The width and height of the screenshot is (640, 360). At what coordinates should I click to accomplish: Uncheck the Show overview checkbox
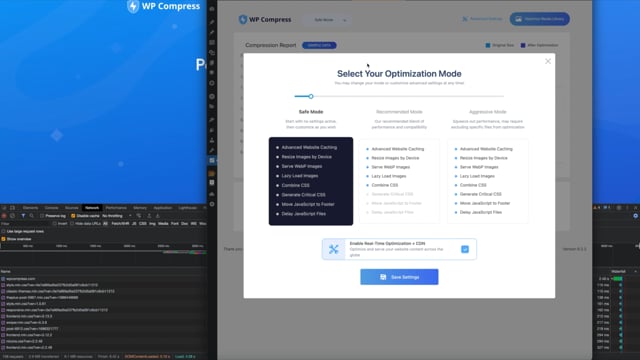[x=3, y=239]
